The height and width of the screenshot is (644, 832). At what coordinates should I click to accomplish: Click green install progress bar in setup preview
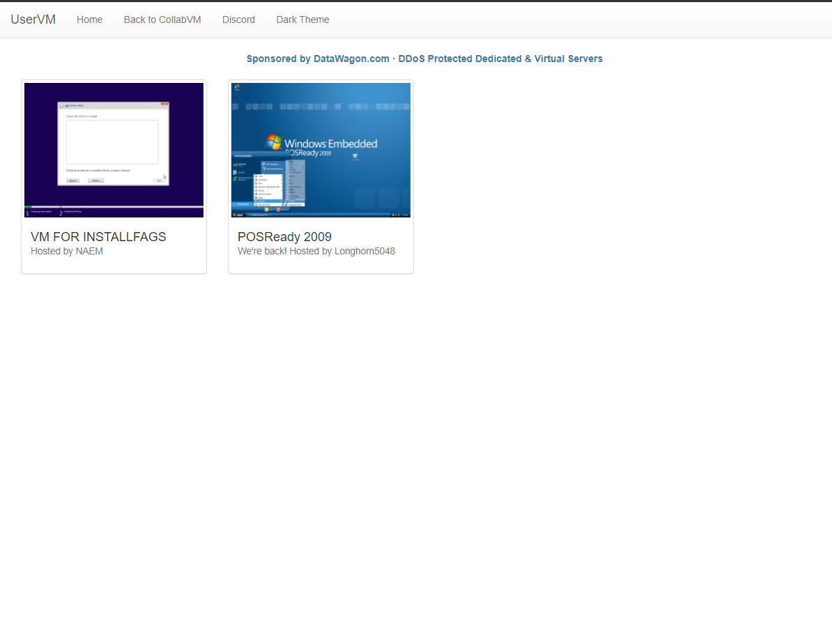[28, 207]
